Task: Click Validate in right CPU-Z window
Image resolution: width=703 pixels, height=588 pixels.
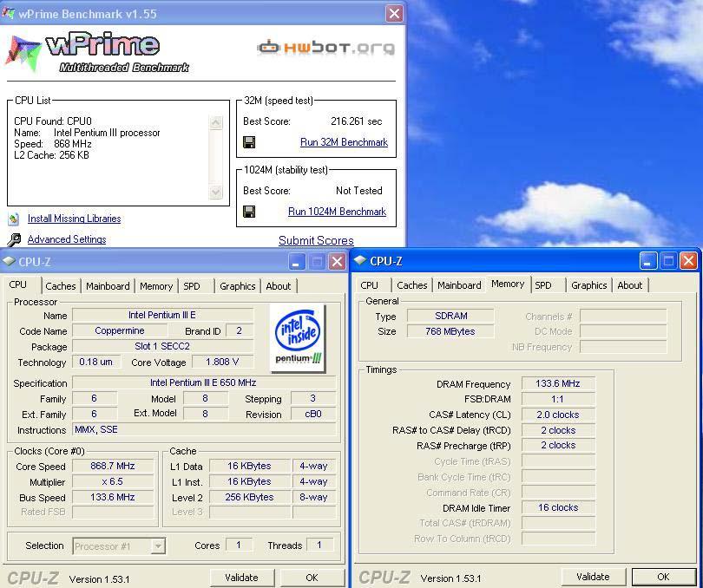Action: 593,577
